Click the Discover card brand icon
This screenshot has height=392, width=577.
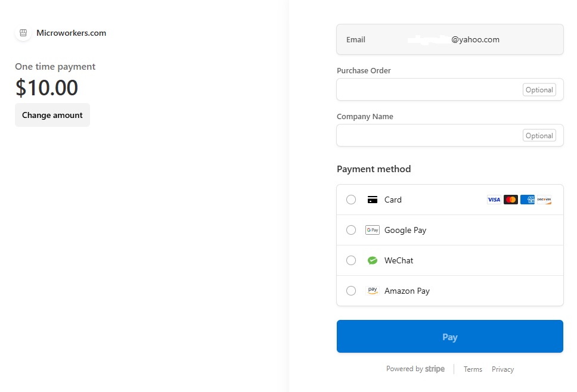click(x=544, y=200)
